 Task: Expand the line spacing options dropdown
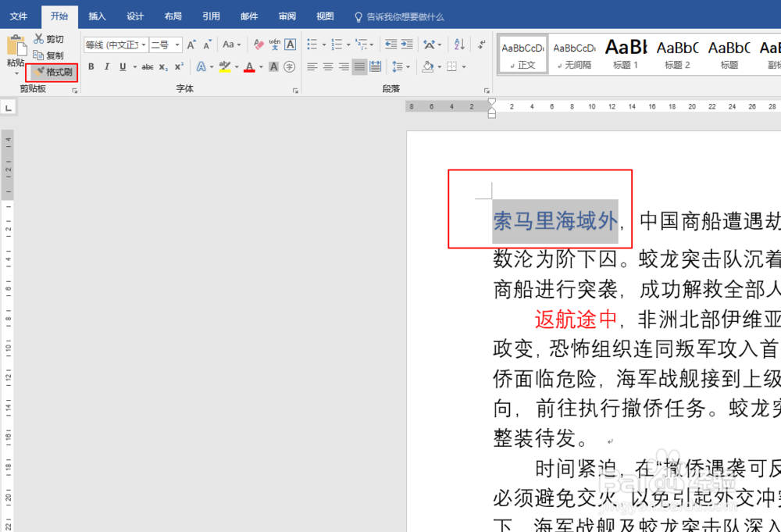click(408, 67)
